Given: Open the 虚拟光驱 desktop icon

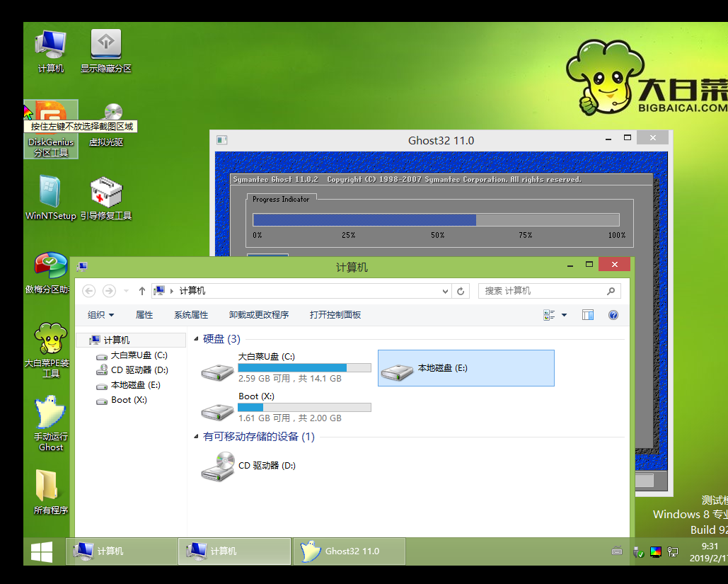Looking at the screenshot, I should [106, 125].
